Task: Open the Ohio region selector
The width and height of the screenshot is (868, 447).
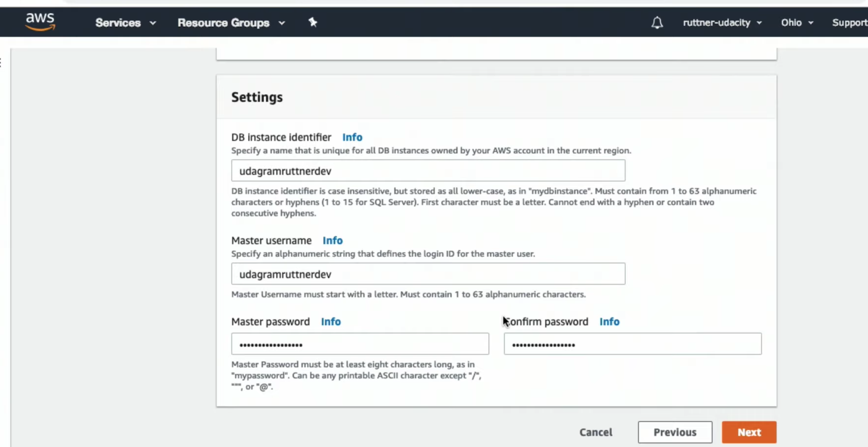Action: pyautogui.click(x=797, y=23)
